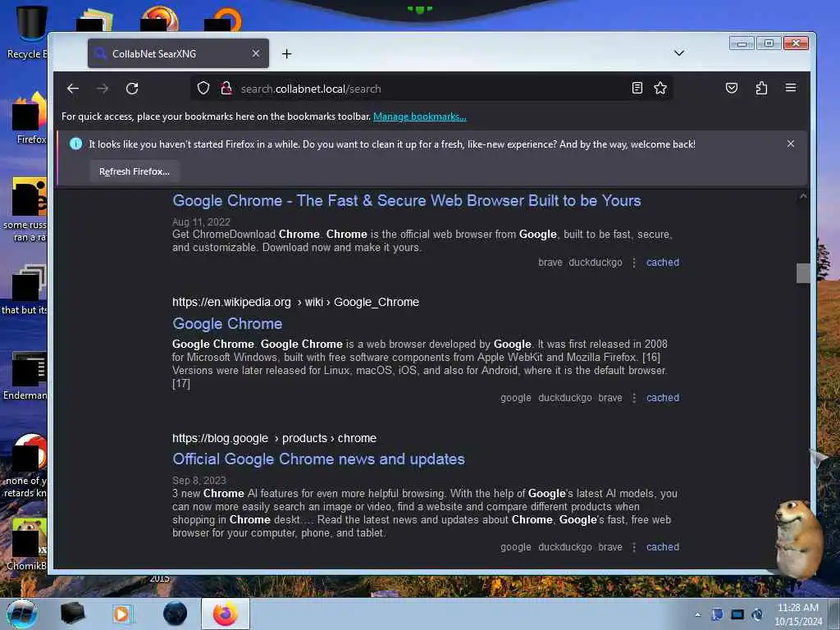Click 'google' engine label on Wikipedia result
The image size is (840, 630).
[515, 398]
